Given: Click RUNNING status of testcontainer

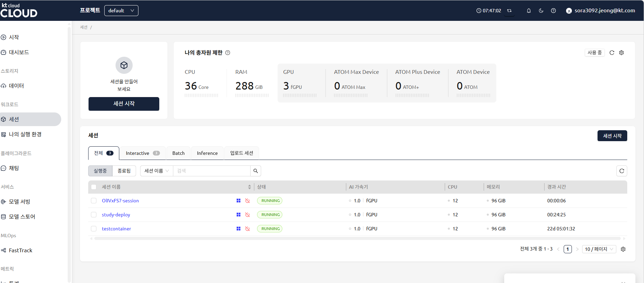Looking at the screenshot, I should pyautogui.click(x=270, y=229).
